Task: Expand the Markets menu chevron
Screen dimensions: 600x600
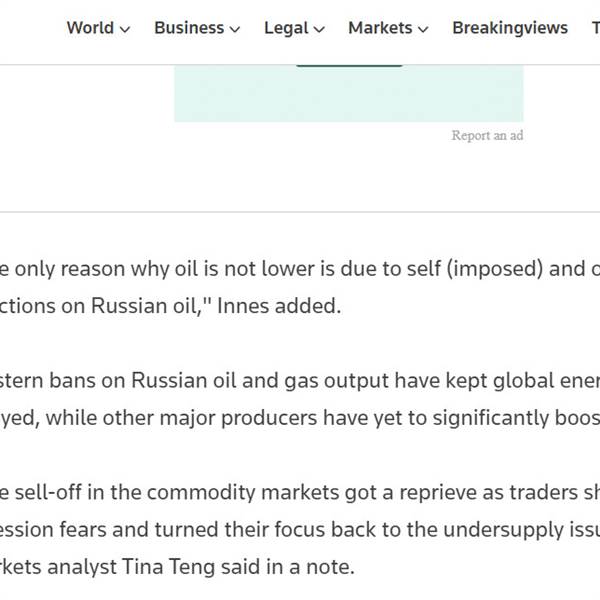Action: click(423, 29)
